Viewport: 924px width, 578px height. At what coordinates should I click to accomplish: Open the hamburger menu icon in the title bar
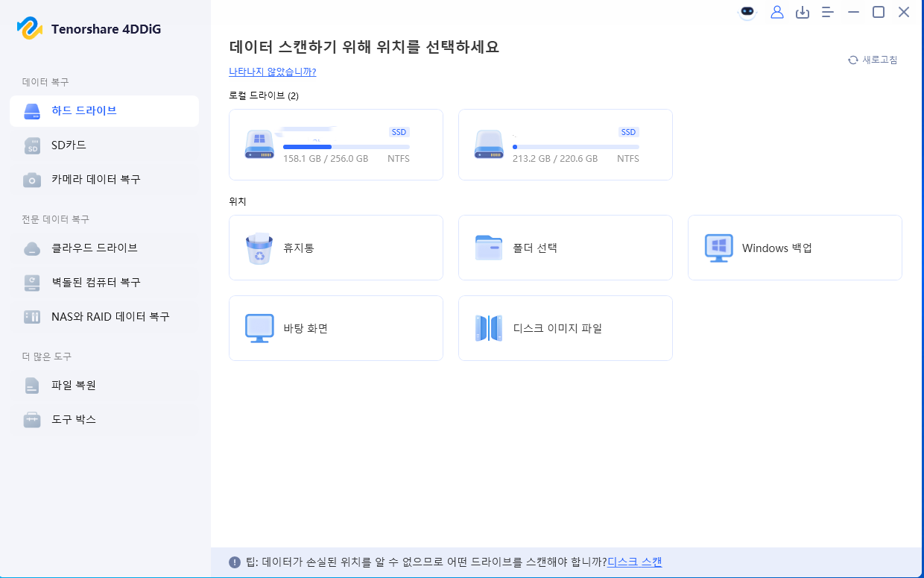coord(828,12)
